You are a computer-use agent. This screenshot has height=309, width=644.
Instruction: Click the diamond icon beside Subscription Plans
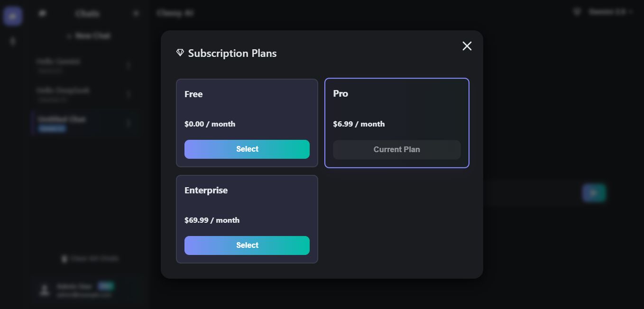(180, 53)
